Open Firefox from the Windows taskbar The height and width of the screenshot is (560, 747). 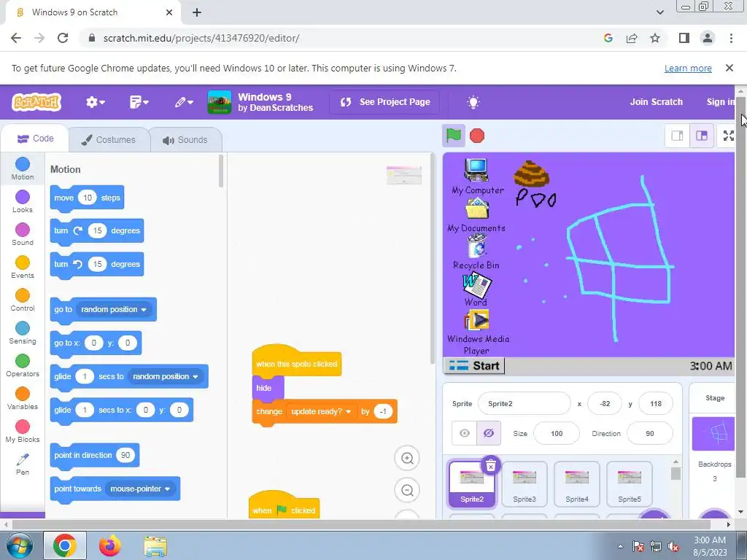coord(109,545)
